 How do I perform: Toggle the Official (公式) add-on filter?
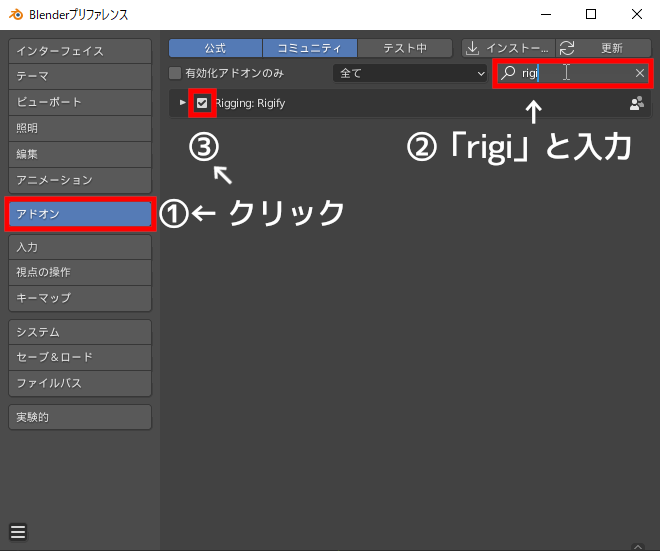[x=216, y=48]
